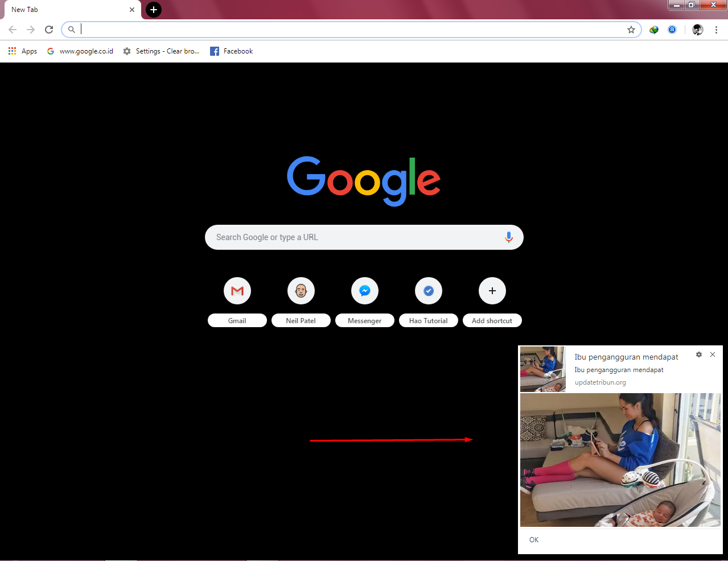This screenshot has width=728, height=561.
Task: Visit the www.google.co.id bookmark
Action: [80, 51]
